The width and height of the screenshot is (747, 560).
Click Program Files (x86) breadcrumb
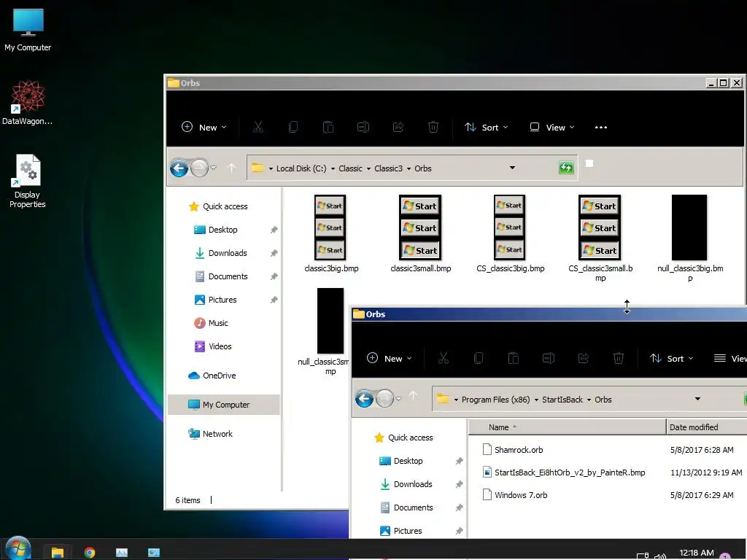[495, 399]
